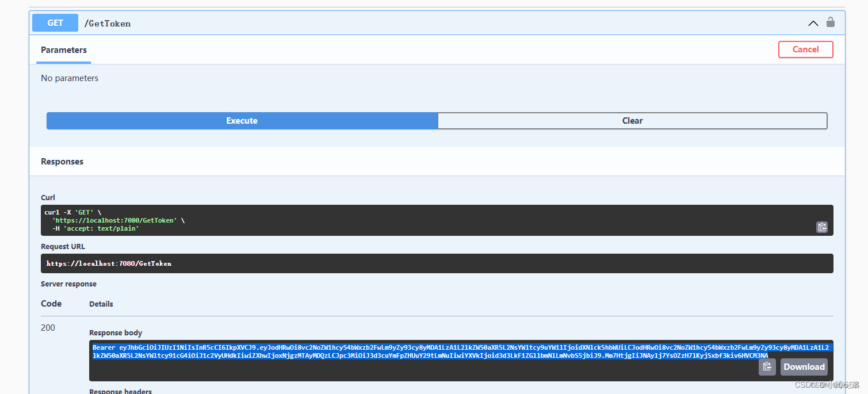Download the response body
Screen dimensions: 868x394
point(804,367)
